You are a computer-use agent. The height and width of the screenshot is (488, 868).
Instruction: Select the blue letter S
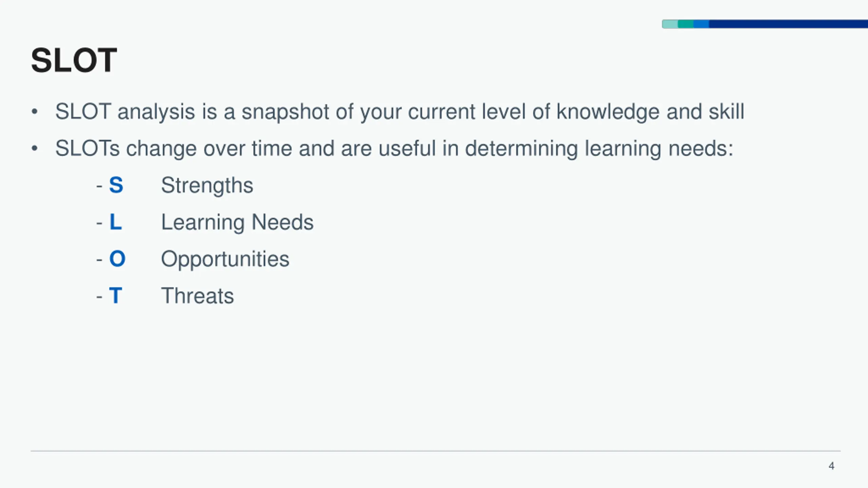[116, 185]
